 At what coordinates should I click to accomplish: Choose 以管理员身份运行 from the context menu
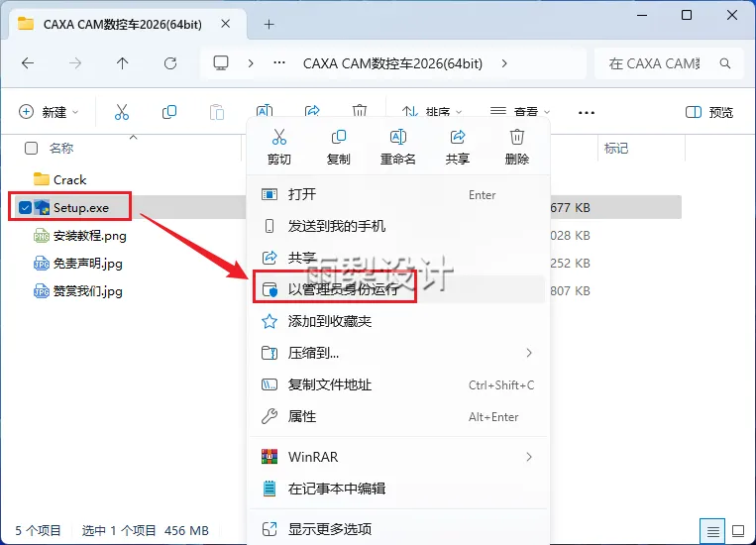[x=397, y=289]
